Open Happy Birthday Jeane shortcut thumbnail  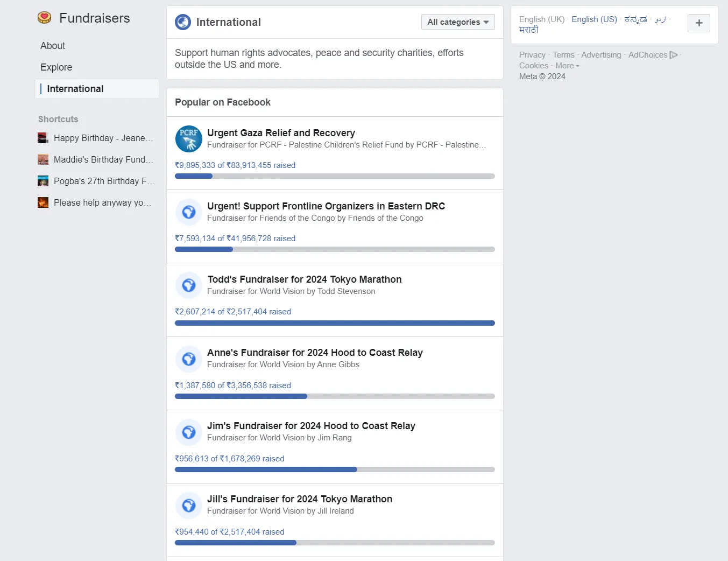click(43, 138)
